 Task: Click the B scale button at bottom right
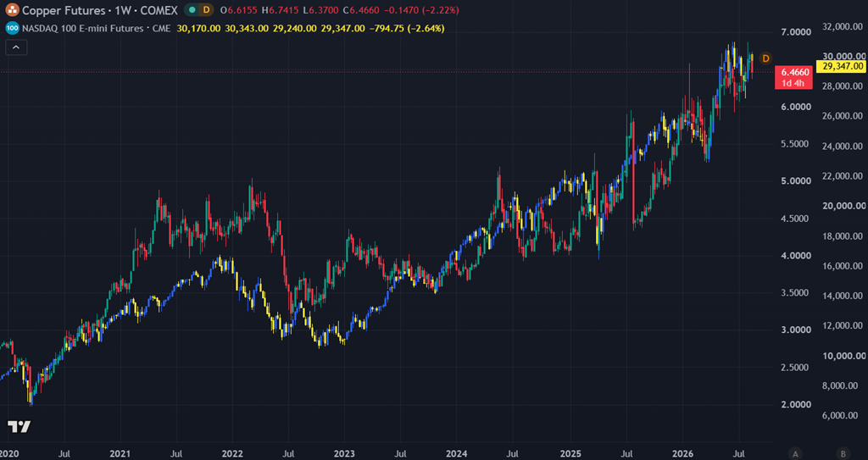tap(843, 452)
